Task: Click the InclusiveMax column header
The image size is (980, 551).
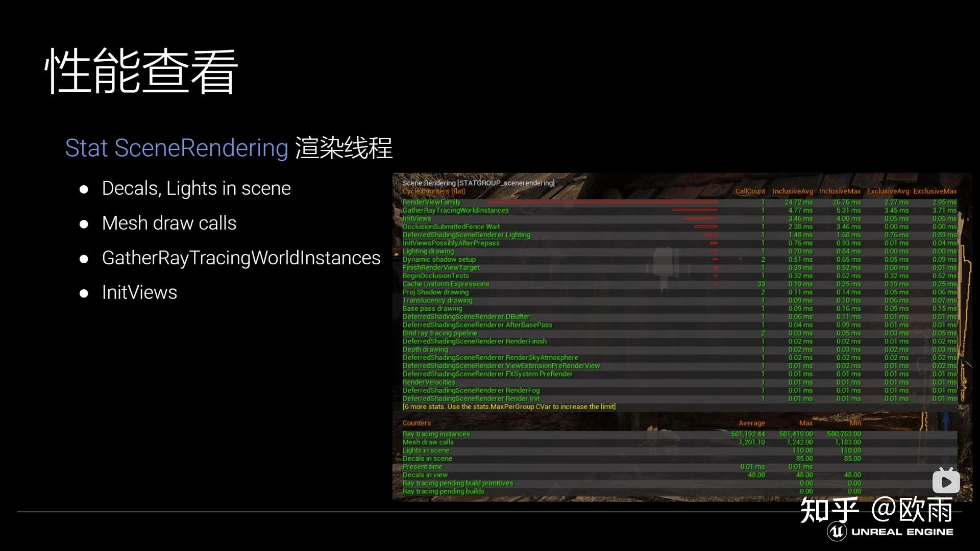Action: 840,191
